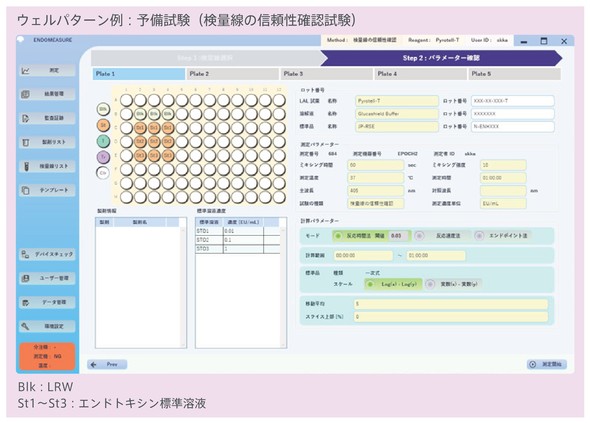The image size is (590, 423).
Task: Open the デバイスチェック device check item
Action: point(47,254)
